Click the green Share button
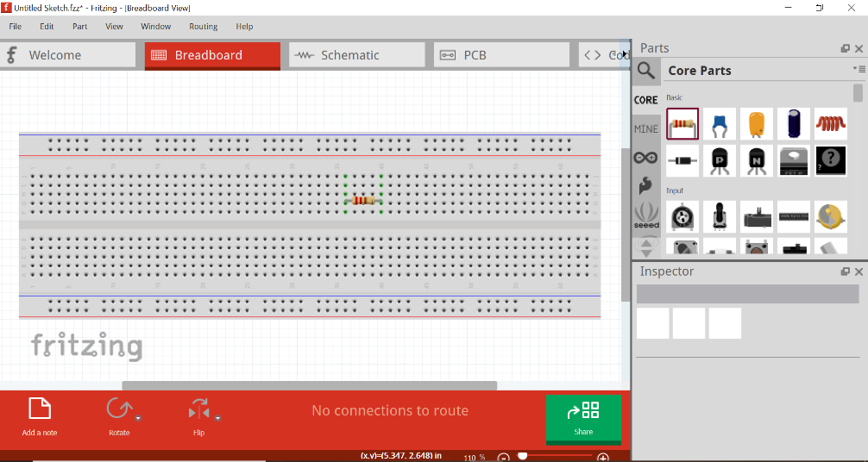Screen dimensions: 868x462 (x=583, y=418)
